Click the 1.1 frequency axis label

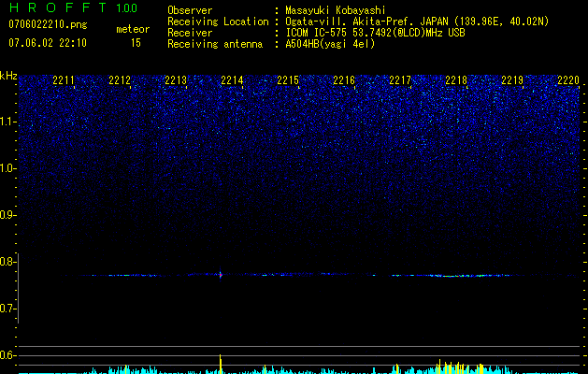pyautogui.click(x=7, y=122)
